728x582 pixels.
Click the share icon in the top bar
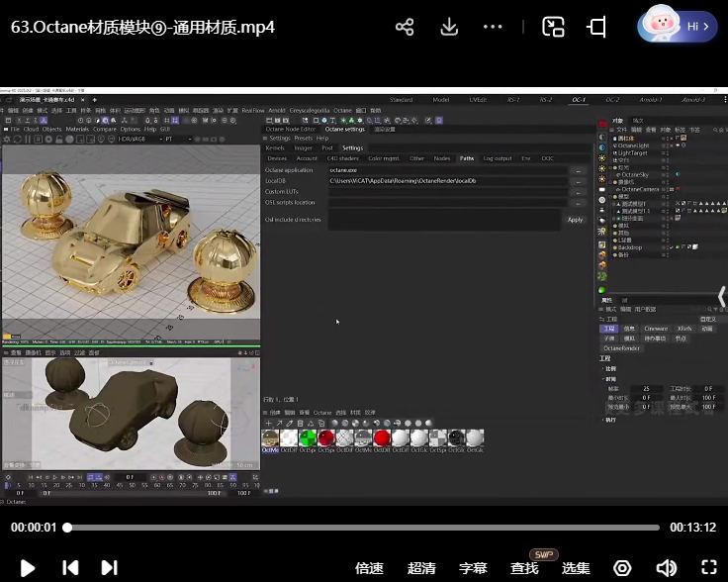405,27
